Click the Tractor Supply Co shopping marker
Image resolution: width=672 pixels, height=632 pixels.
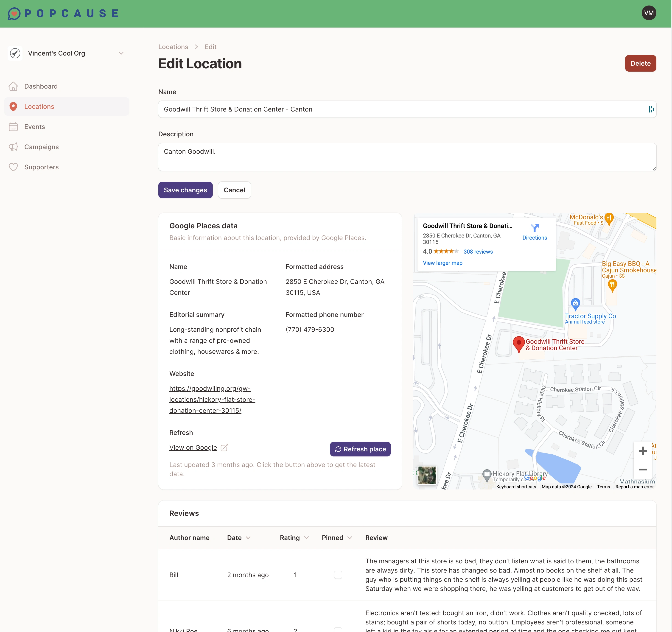(575, 305)
